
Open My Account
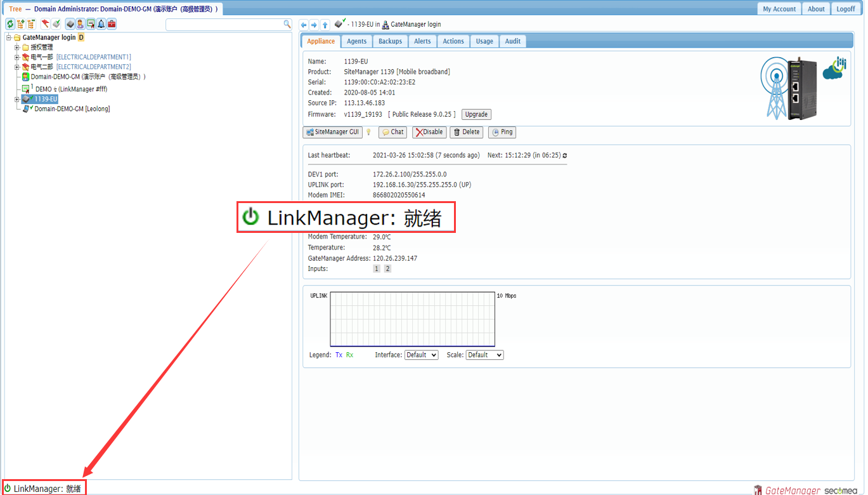click(779, 9)
